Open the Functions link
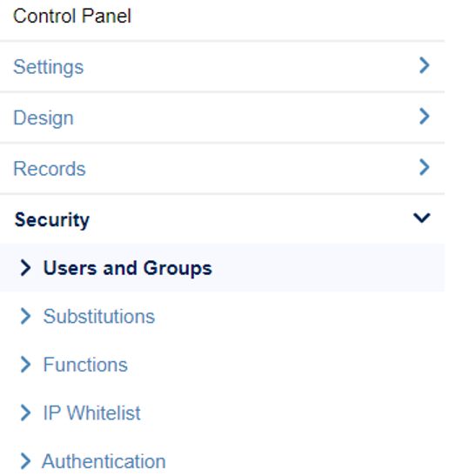The width and height of the screenshot is (463, 476). coord(85,365)
